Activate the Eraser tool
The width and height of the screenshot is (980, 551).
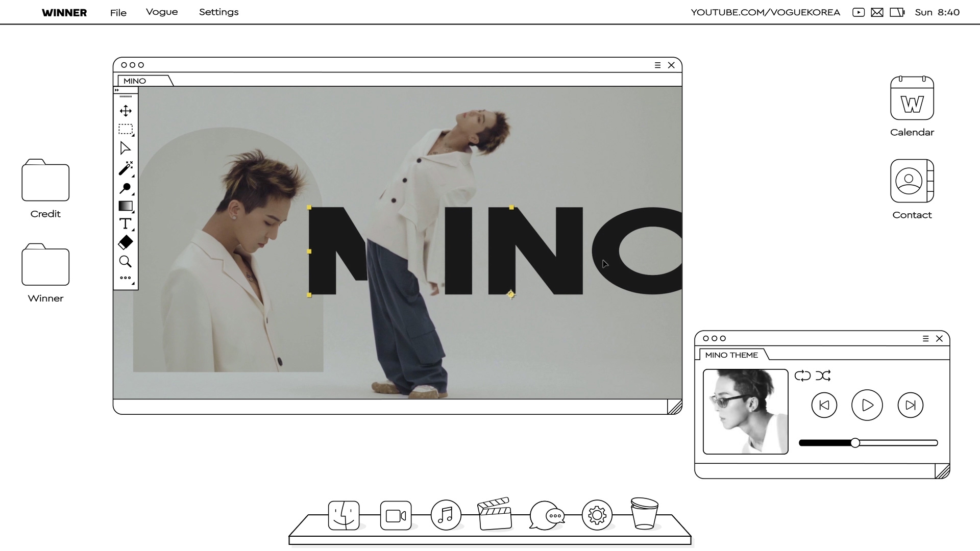[x=126, y=243]
